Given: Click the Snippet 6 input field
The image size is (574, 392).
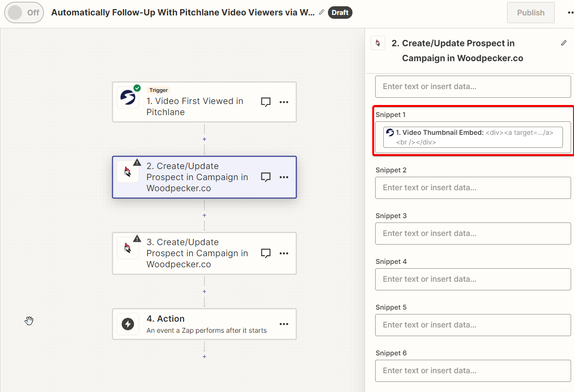Looking at the screenshot, I should pyautogui.click(x=472, y=371).
